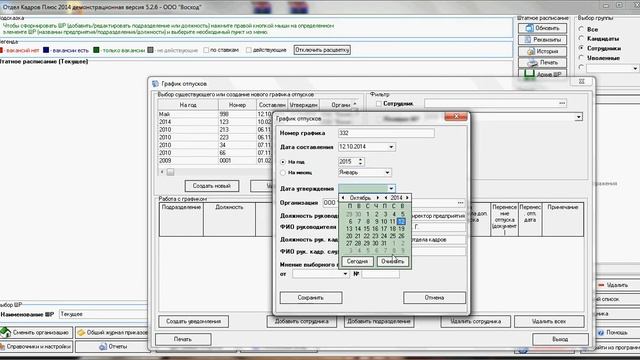This screenshot has width=640, height=360.
Task: Click Очистить in the calendar popup
Action: pyautogui.click(x=393, y=261)
